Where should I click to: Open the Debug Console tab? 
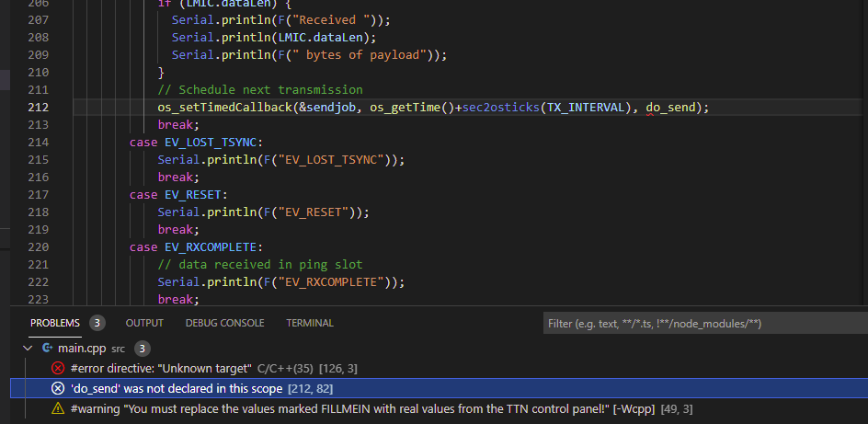pyautogui.click(x=224, y=323)
